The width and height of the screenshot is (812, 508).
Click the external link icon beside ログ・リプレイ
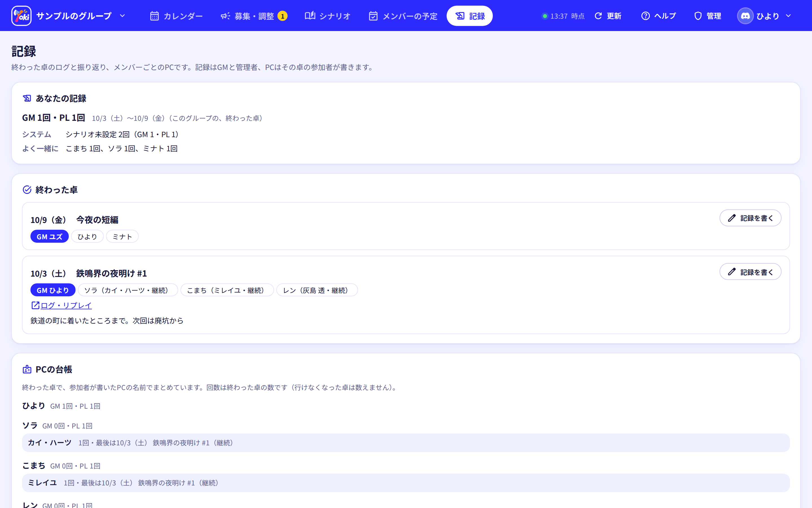pos(35,305)
